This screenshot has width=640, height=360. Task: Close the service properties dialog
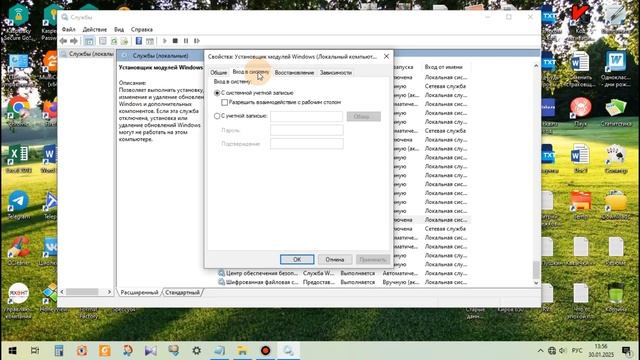point(386,56)
